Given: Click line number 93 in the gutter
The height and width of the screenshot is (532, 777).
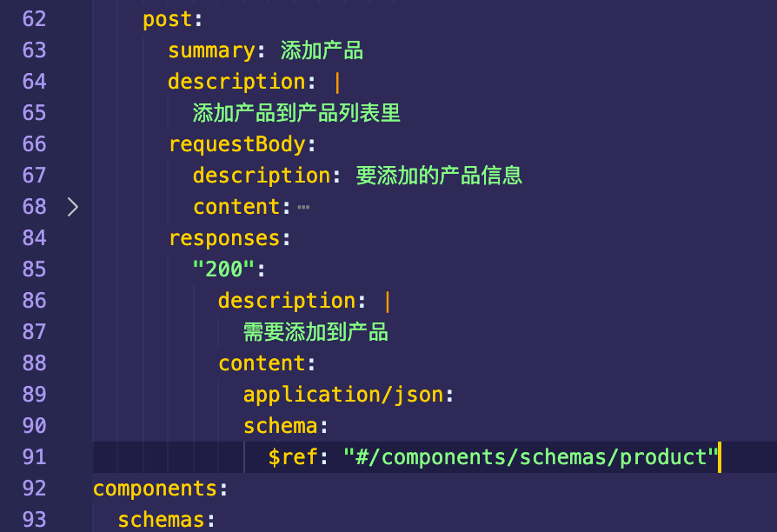Looking at the screenshot, I should coord(35,520).
